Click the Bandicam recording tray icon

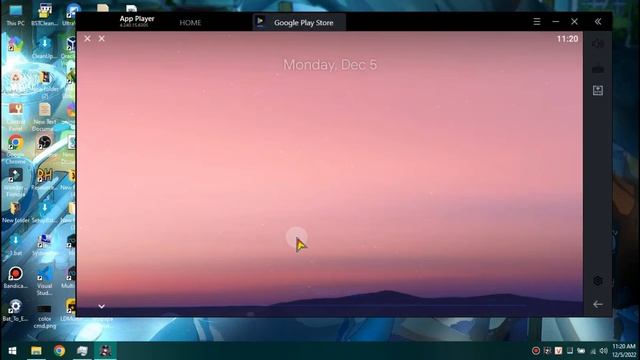click(536, 351)
